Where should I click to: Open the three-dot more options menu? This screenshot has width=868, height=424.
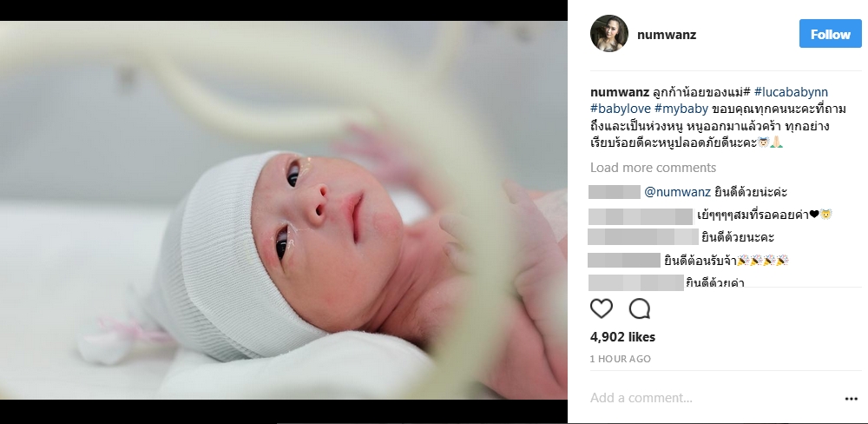coord(851,399)
